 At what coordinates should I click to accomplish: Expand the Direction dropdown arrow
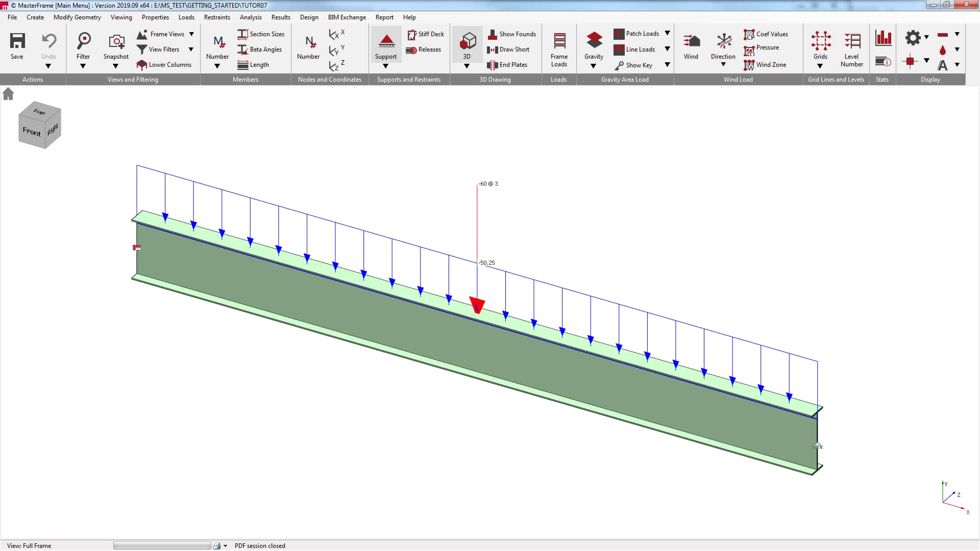tap(723, 64)
